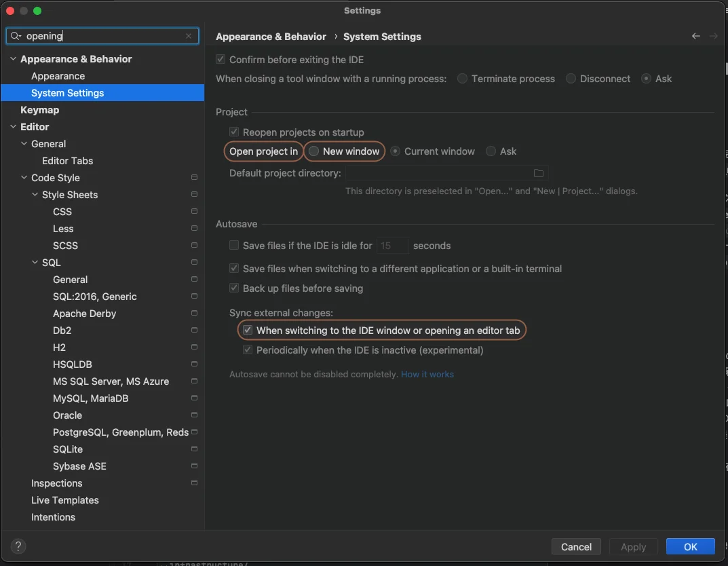Click the folder icon for default project directory
728x566 pixels.
tap(538, 173)
